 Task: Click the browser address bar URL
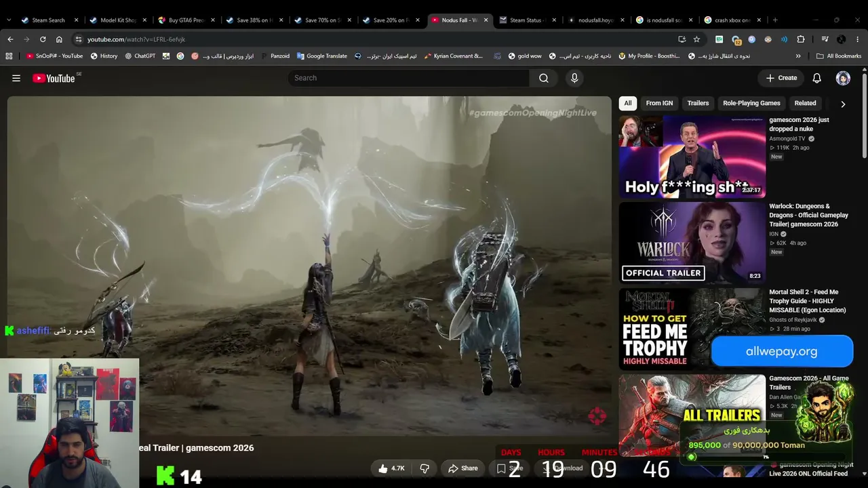(136, 39)
